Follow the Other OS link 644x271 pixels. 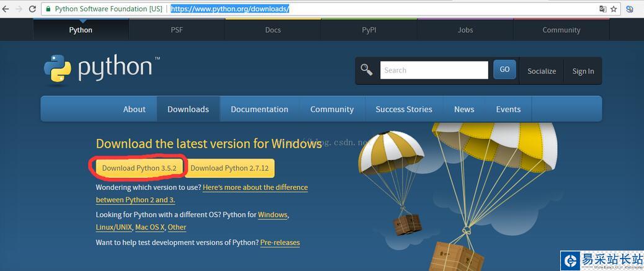pos(177,227)
